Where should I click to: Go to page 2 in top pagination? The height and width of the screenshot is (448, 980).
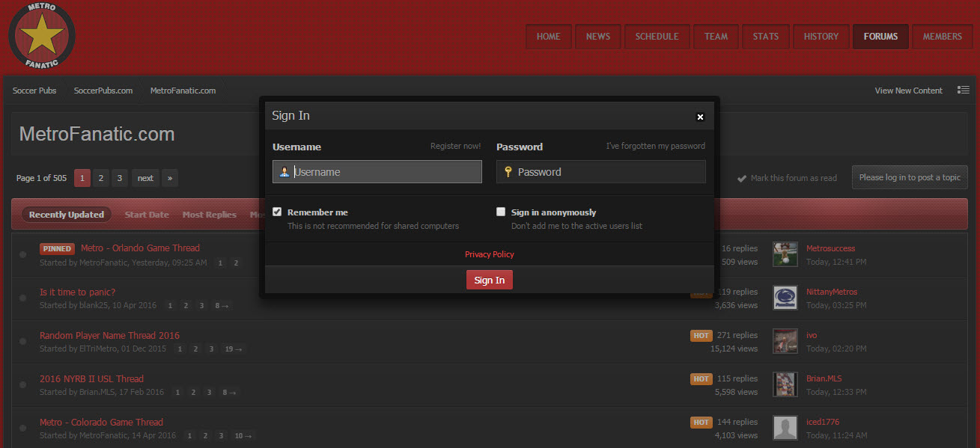point(101,178)
